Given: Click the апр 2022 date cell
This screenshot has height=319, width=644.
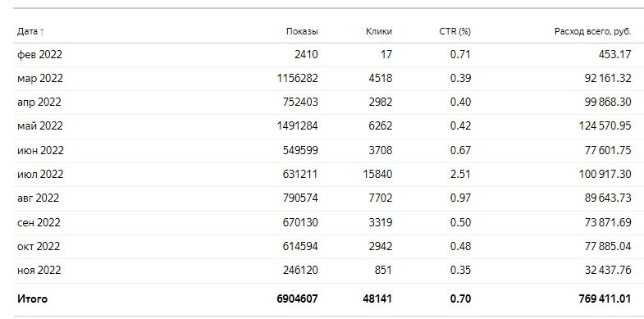Looking at the screenshot, I should pyautogui.click(x=39, y=103).
